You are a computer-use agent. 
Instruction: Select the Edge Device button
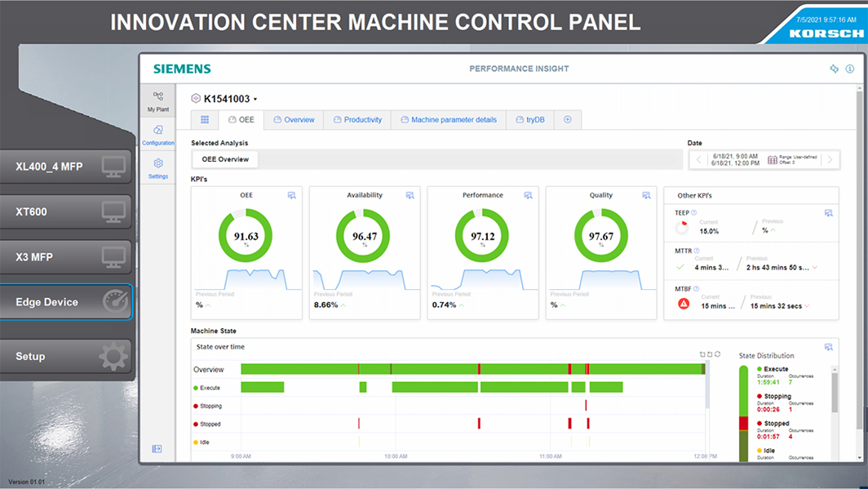pyautogui.click(x=66, y=302)
